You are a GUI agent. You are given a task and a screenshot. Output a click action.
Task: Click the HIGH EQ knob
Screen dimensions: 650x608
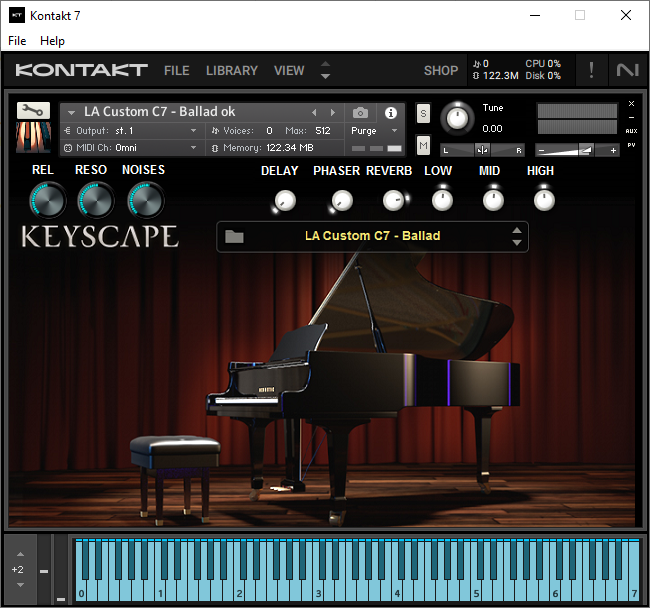tap(544, 201)
